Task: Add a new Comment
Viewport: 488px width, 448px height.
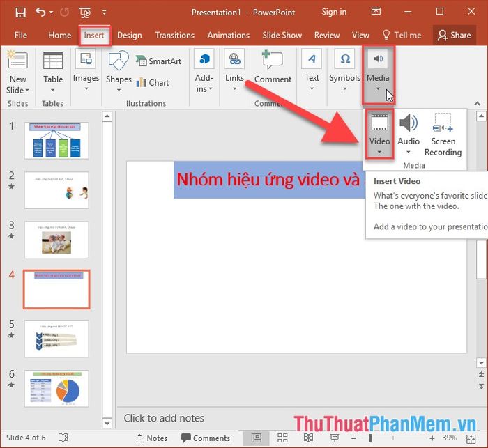Action: 273,67
